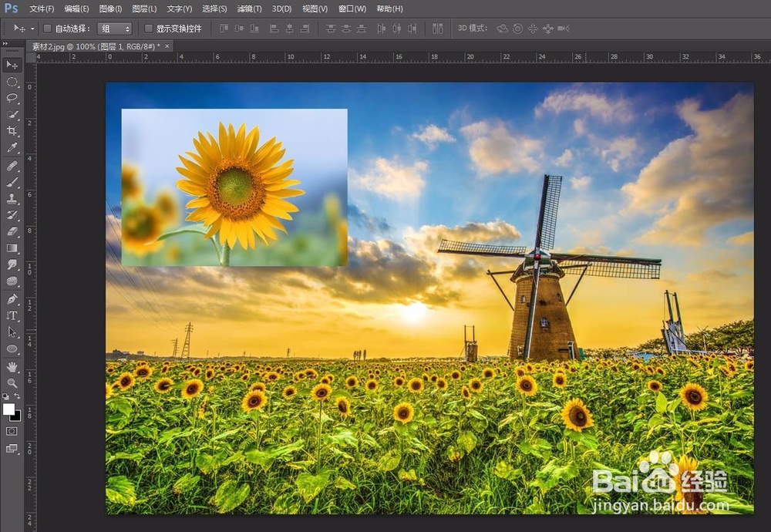Select the Ellipse shape tool
Viewport: 771px width, 532px height.
tap(12, 349)
